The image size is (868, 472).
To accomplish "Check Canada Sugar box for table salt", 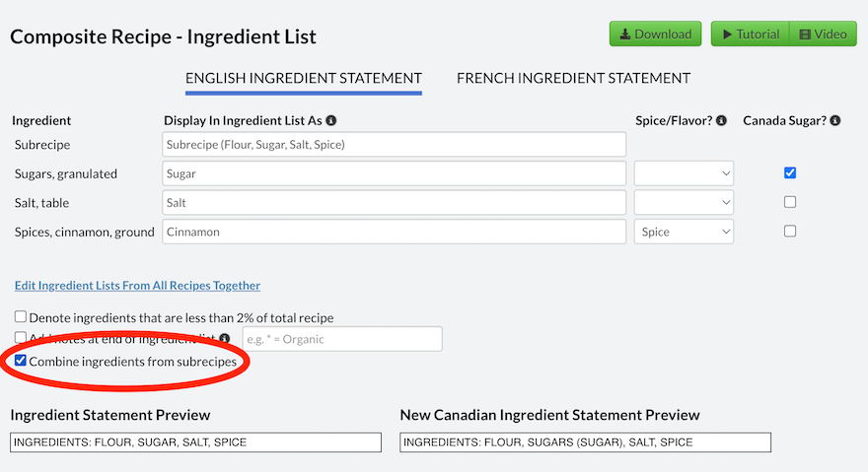I will (790, 202).
